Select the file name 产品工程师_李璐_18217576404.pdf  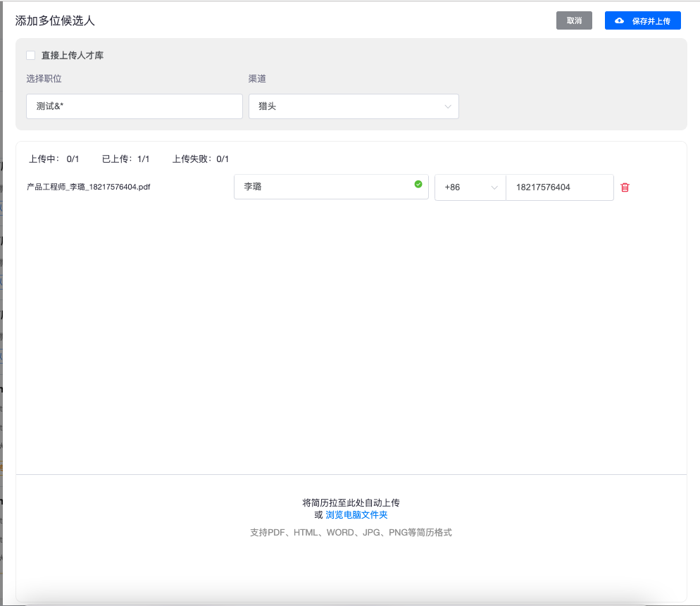[89, 187]
